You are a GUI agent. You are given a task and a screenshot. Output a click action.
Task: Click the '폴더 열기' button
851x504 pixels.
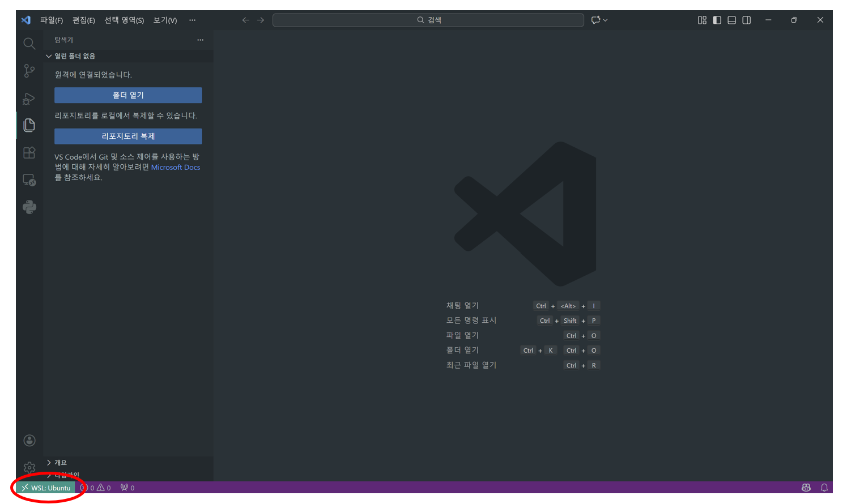coord(128,95)
